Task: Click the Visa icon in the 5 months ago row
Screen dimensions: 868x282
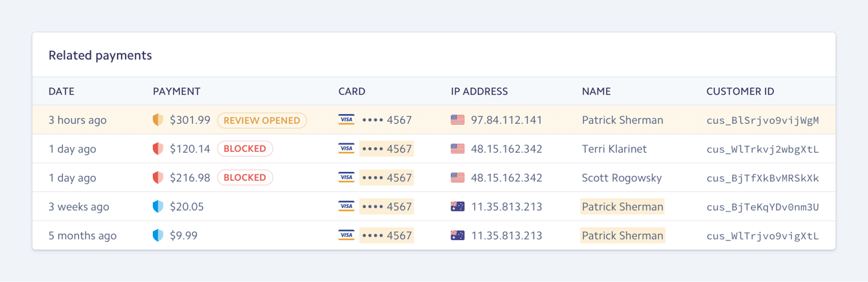Action: (346, 235)
